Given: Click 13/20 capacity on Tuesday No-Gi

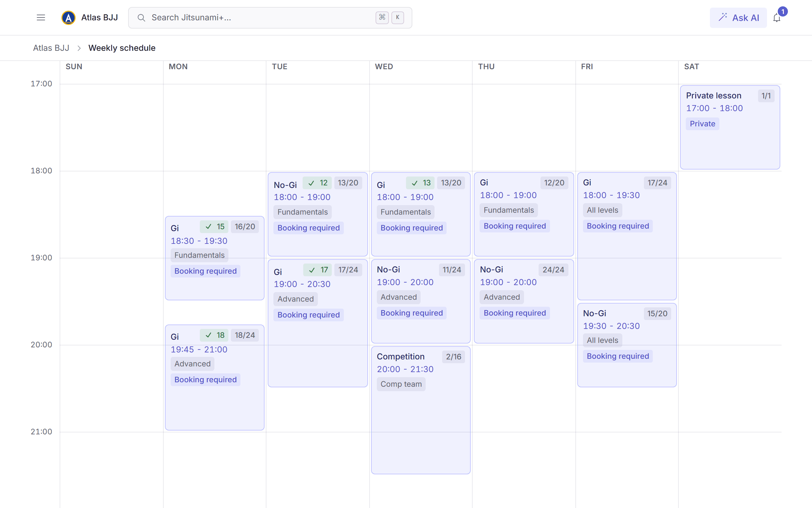Looking at the screenshot, I should pos(348,183).
